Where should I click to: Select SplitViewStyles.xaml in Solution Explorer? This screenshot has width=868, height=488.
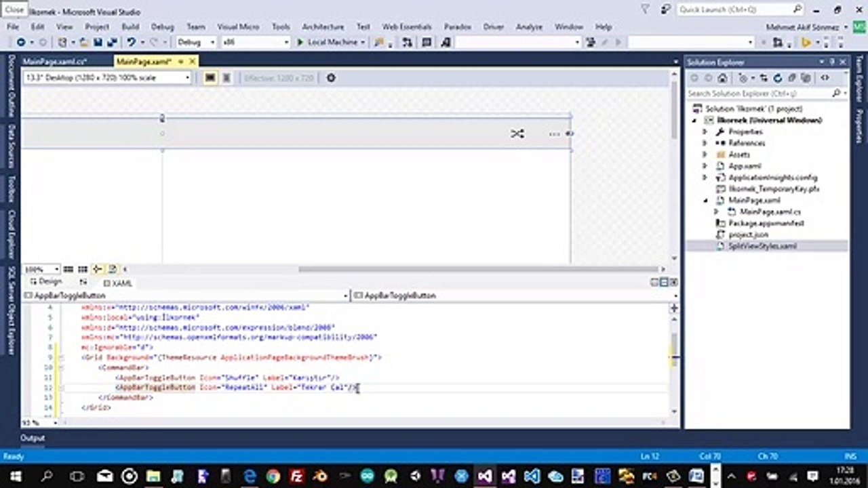click(762, 246)
